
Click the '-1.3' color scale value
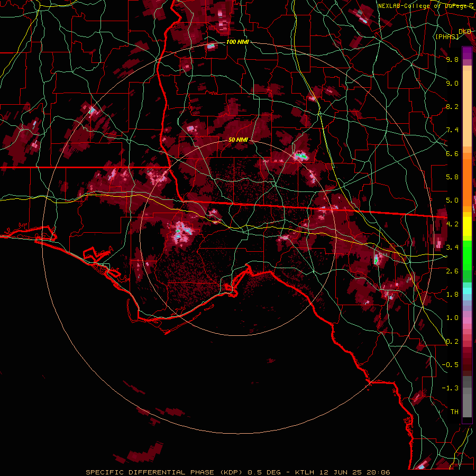click(x=450, y=388)
